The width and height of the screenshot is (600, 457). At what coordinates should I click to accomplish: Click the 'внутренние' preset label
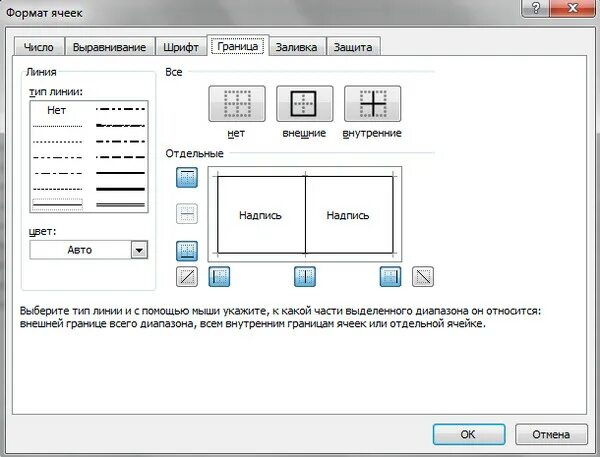click(x=372, y=133)
